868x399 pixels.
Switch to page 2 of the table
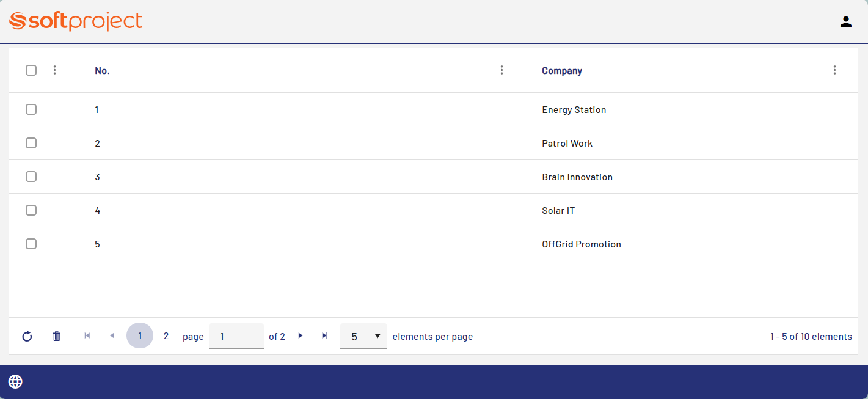click(166, 335)
